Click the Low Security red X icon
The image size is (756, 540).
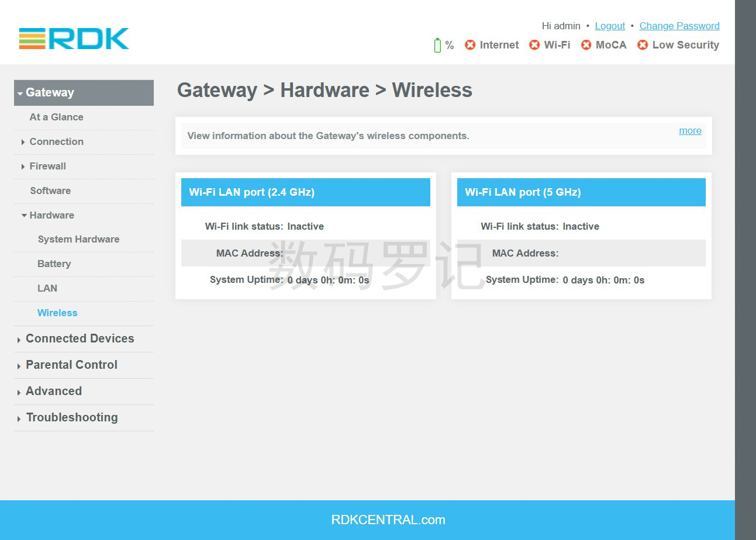click(x=643, y=45)
